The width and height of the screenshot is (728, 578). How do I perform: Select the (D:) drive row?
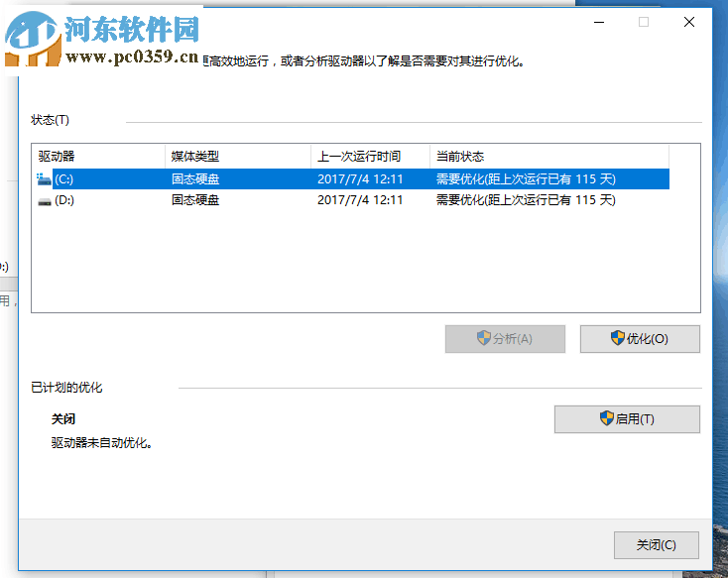[x=352, y=200]
